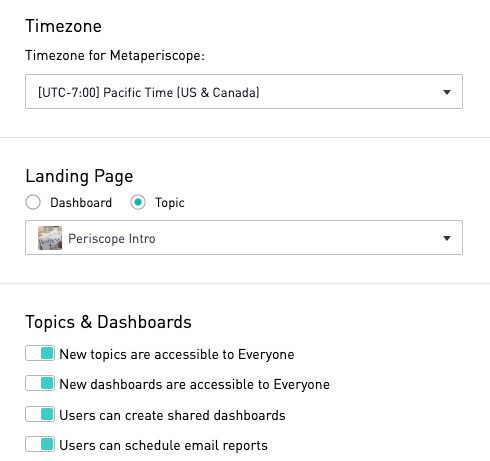This screenshot has height=461, width=490.
Task: Click 'New topics are accessible to Everyone' label
Action: pos(177,354)
